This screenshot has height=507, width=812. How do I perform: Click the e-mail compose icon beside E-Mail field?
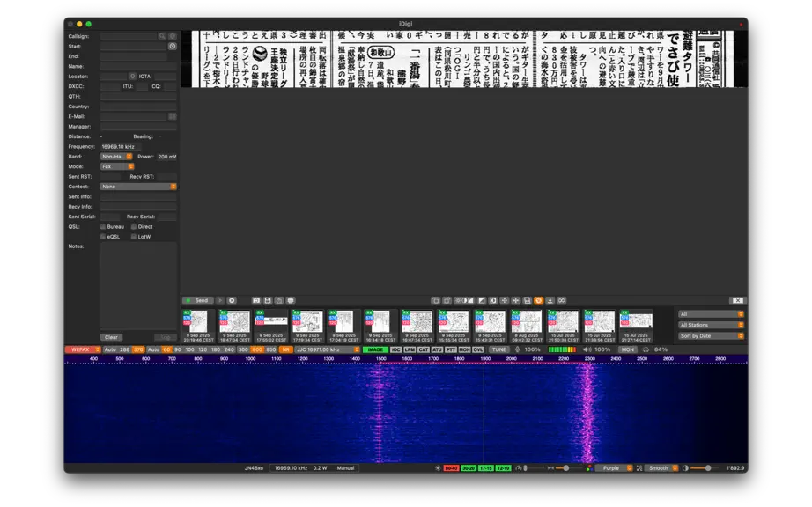173,116
